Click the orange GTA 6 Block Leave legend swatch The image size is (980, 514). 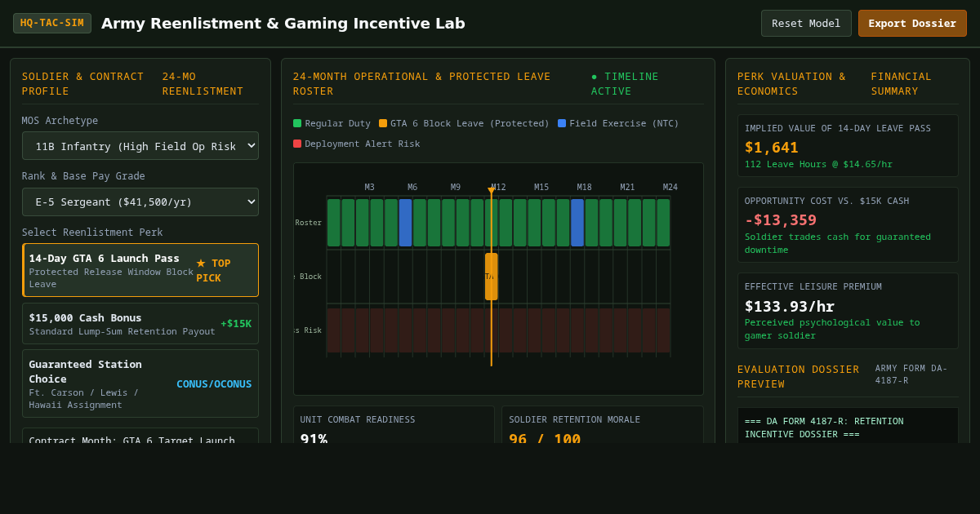pyautogui.click(x=383, y=123)
